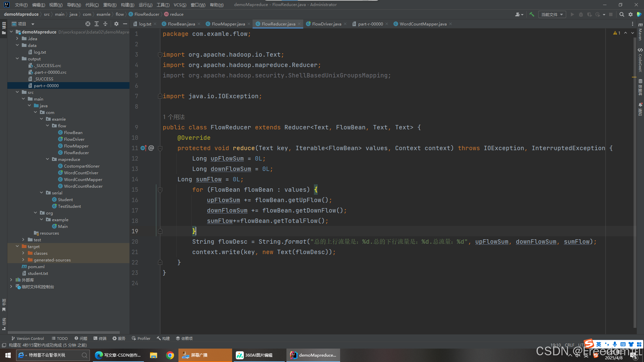The height and width of the screenshot is (362, 644).
Task: Click Collapse All icon in project panel
Action: click(x=105, y=24)
